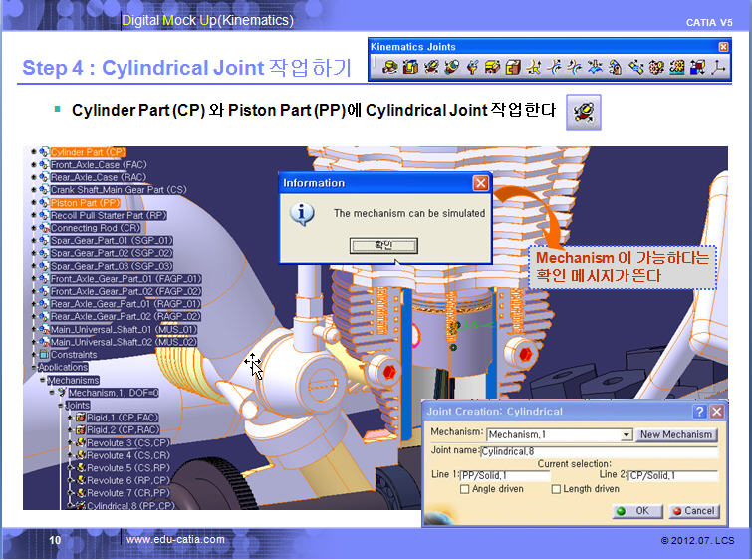This screenshot has height=560, width=752.
Task: Select the Rack Joint toolbar icon
Action: pyautogui.click(x=676, y=68)
